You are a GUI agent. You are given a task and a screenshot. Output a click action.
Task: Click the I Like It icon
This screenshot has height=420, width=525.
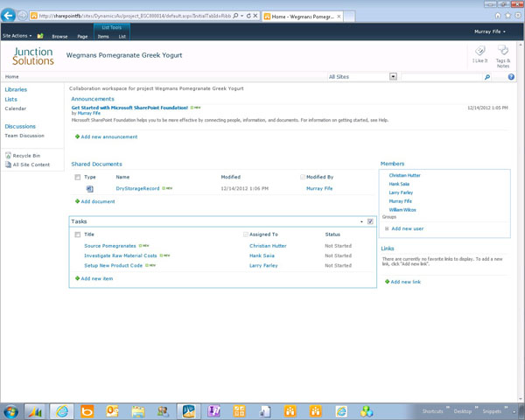[479, 51]
